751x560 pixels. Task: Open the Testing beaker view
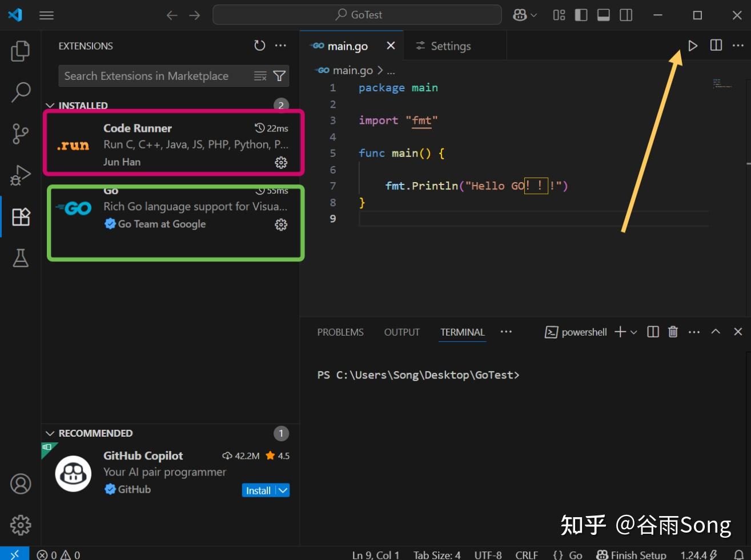point(21,258)
